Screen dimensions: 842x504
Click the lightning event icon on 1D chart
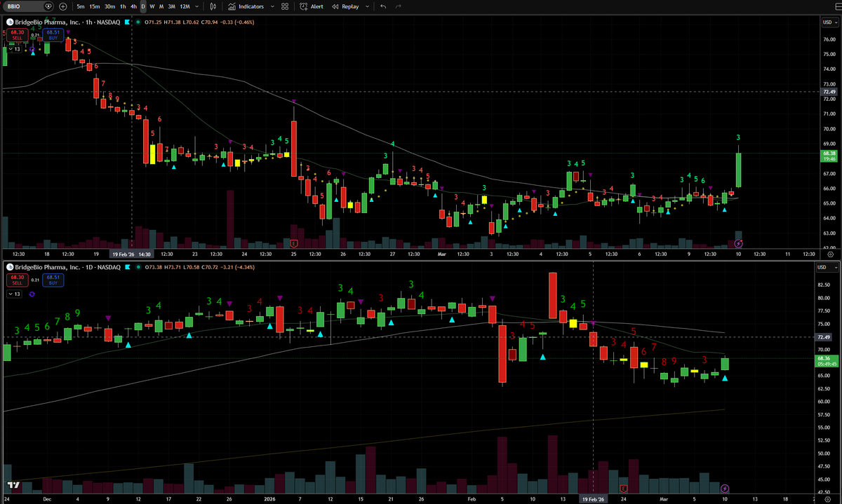pyautogui.click(x=726, y=488)
